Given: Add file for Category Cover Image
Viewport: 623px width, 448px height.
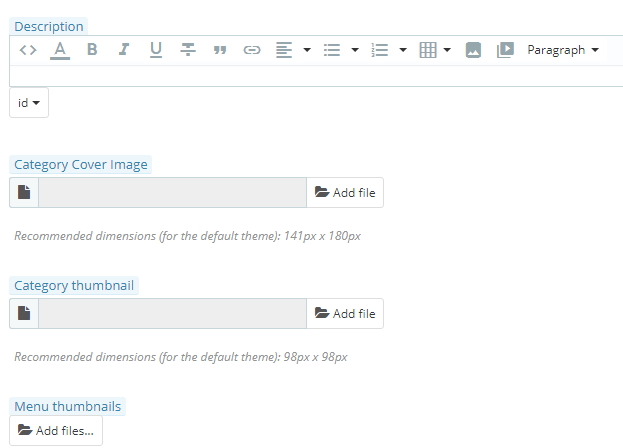Looking at the screenshot, I should coord(345,193).
